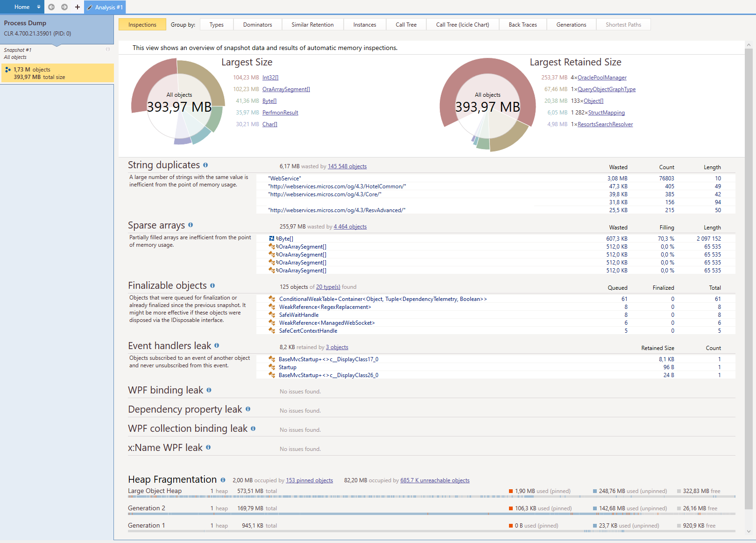Open the OraclePoolManager retained size link
The image size is (756, 543).
[x=602, y=78]
